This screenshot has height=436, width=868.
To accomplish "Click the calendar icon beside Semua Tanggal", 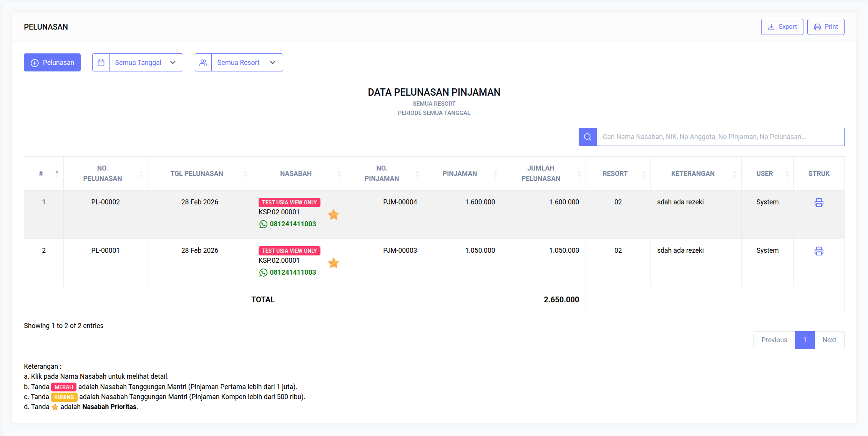I will 101,62.
